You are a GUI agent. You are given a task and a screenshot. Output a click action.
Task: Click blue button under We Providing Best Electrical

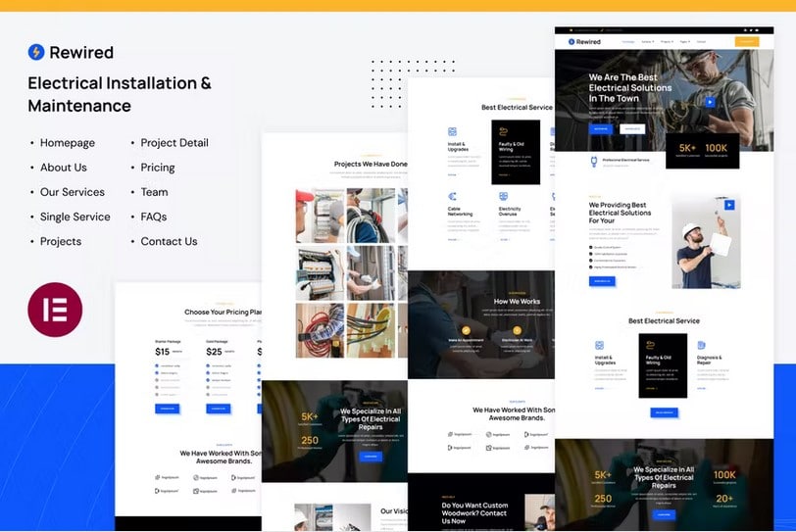tap(602, 281)
